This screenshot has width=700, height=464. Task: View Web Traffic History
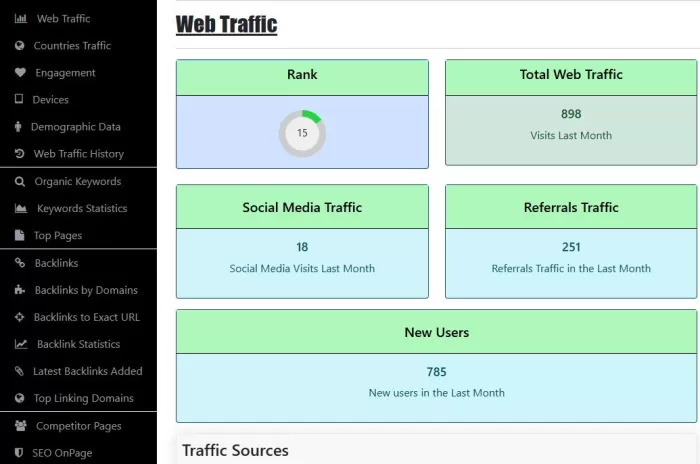[79, 154]
